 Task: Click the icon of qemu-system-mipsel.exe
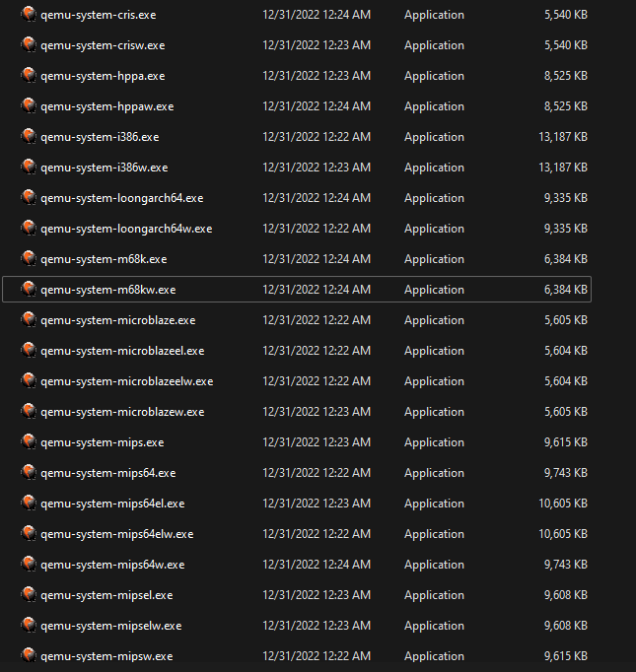29,594
